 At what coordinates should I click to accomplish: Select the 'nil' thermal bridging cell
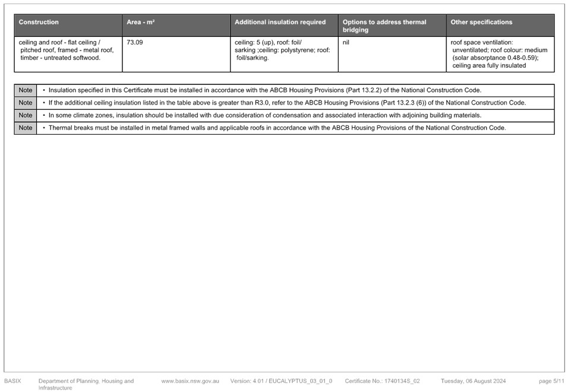pos(392,54)
